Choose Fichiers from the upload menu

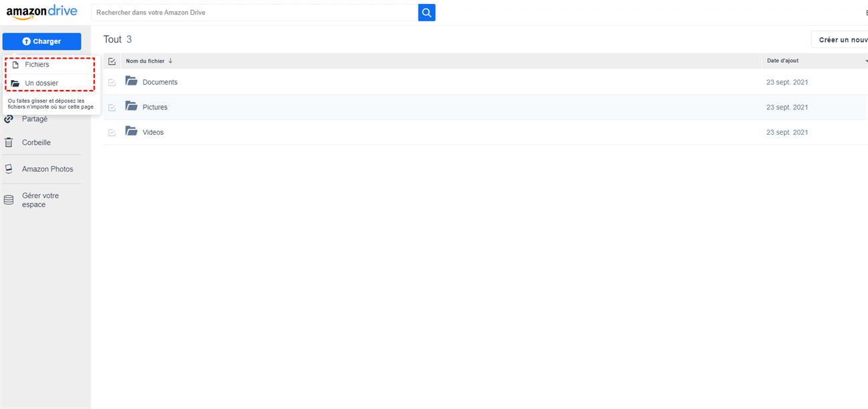(x=37, y=65)
